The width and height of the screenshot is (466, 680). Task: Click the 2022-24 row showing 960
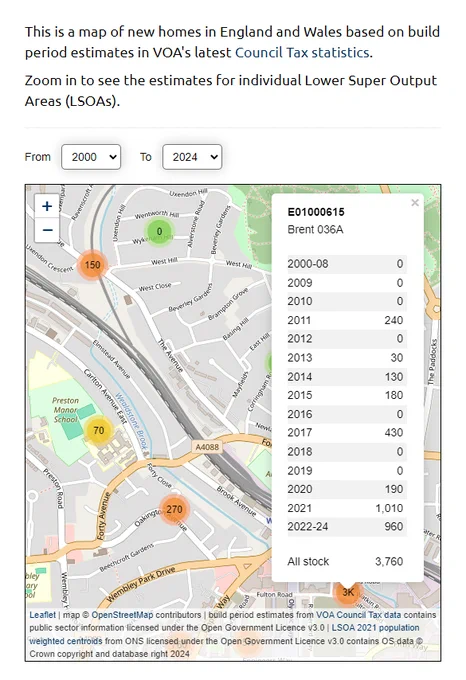tap(347, 526)
